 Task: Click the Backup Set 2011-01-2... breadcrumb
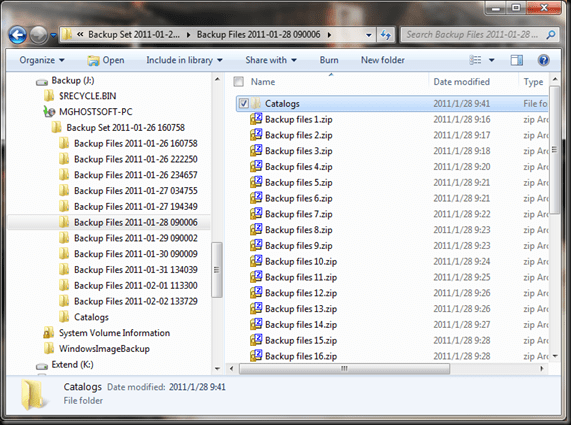click(134, 35)
